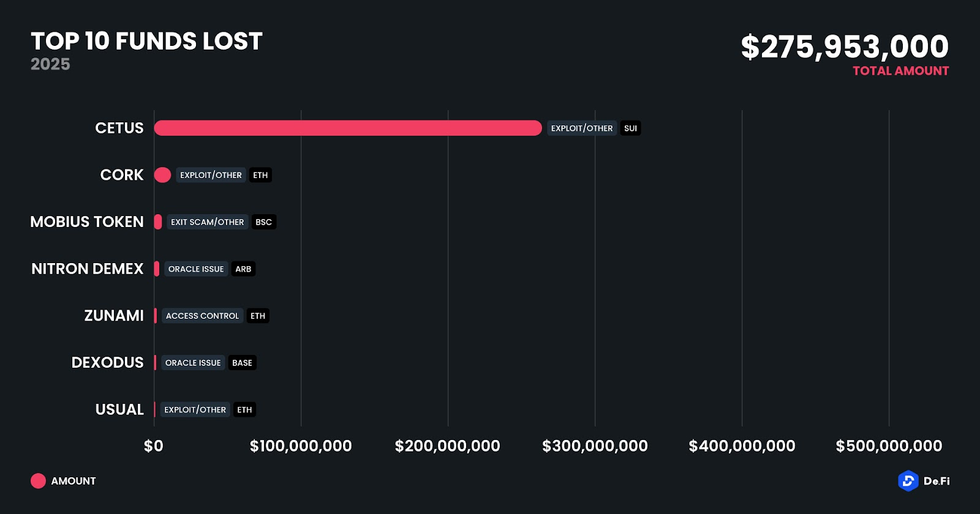The image size is (980, 514).
Task: Click the SUI chain tag
Action: 630,128
